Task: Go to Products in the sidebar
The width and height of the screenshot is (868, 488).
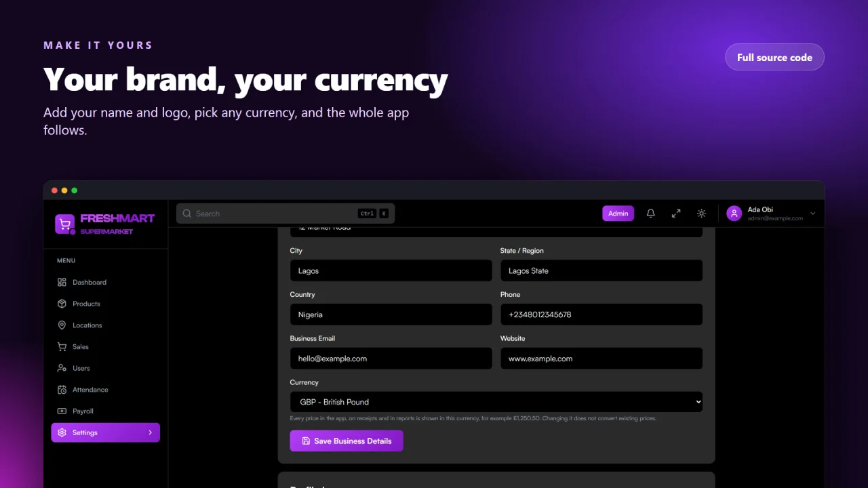Action: pos(106,304)
